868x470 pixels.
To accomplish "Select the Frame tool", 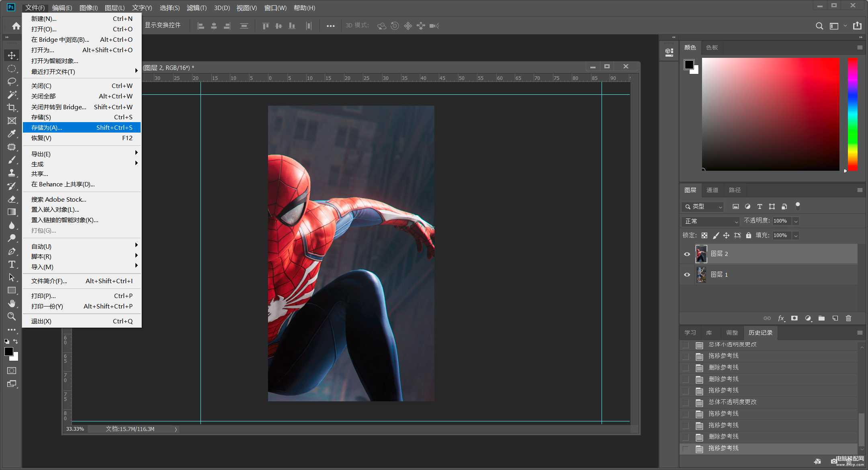I will coord(12,121).
